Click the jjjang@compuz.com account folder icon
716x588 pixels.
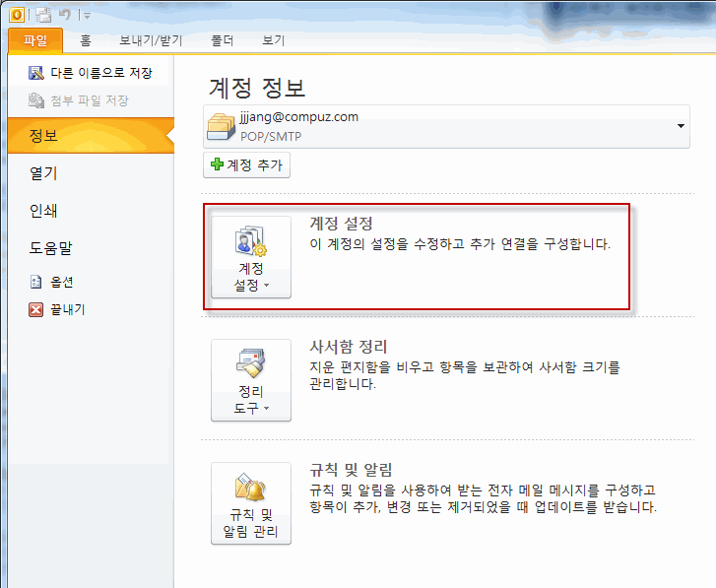(x=221, y=126)
